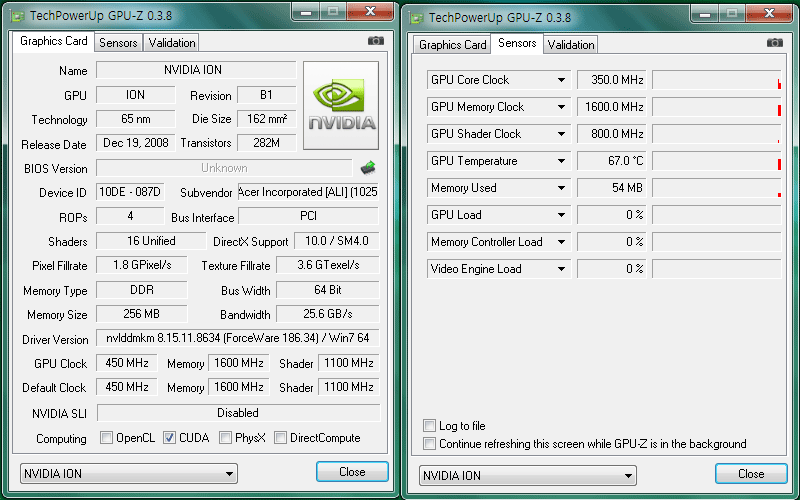The width and height of the screenshot is (800, 500).
Task: Click the screenshot camera icon in the left GPU-Z window
Action: [x=376, y=41]
